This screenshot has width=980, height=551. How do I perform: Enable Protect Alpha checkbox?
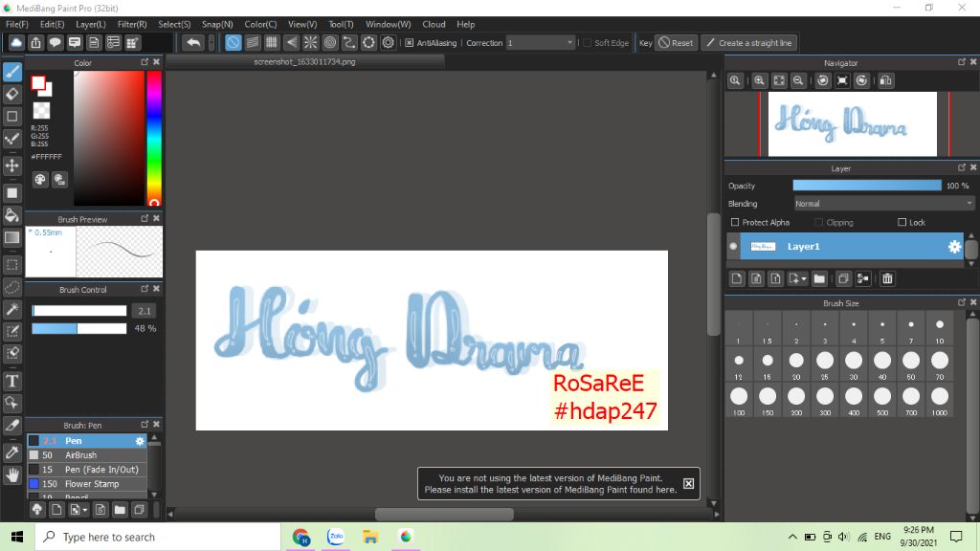[x=735, y=222]
